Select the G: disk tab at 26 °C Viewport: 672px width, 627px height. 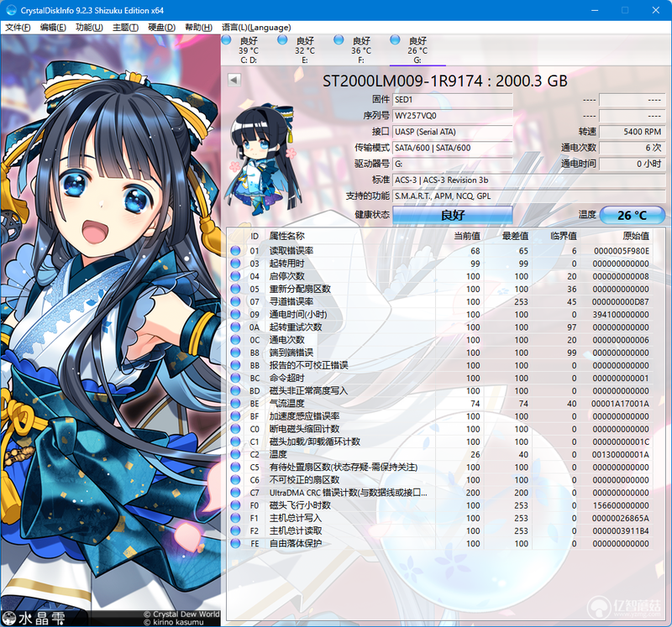[417, 50]
